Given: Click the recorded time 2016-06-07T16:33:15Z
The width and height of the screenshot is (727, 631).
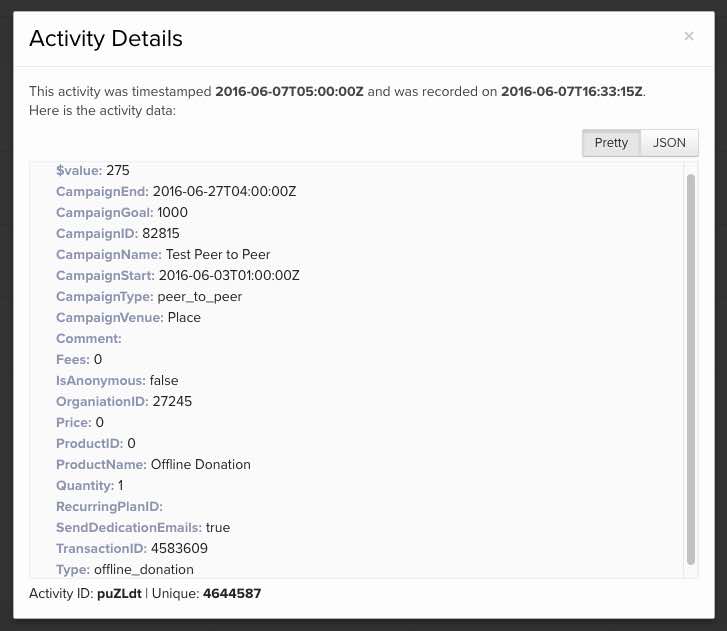Looking at the screenshot, I should [572, 92].
